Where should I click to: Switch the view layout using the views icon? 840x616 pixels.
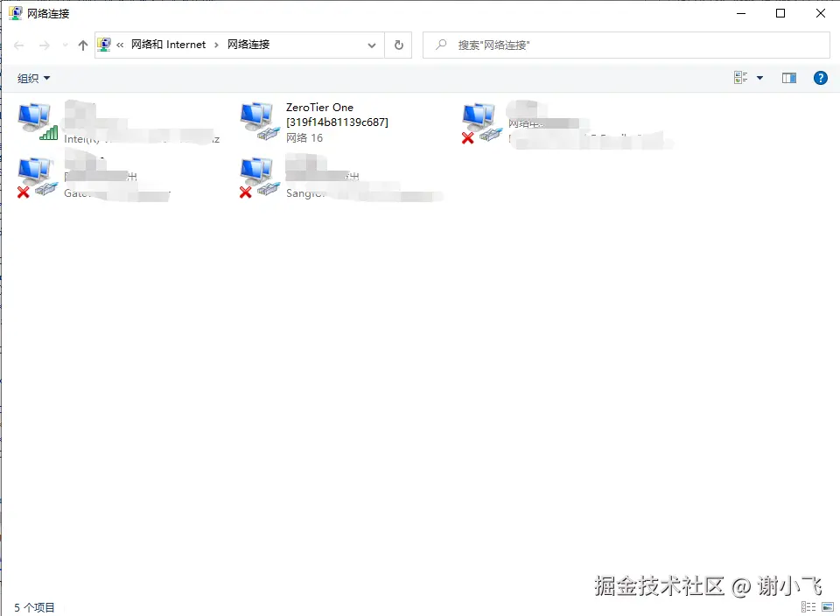pos(738,78)
